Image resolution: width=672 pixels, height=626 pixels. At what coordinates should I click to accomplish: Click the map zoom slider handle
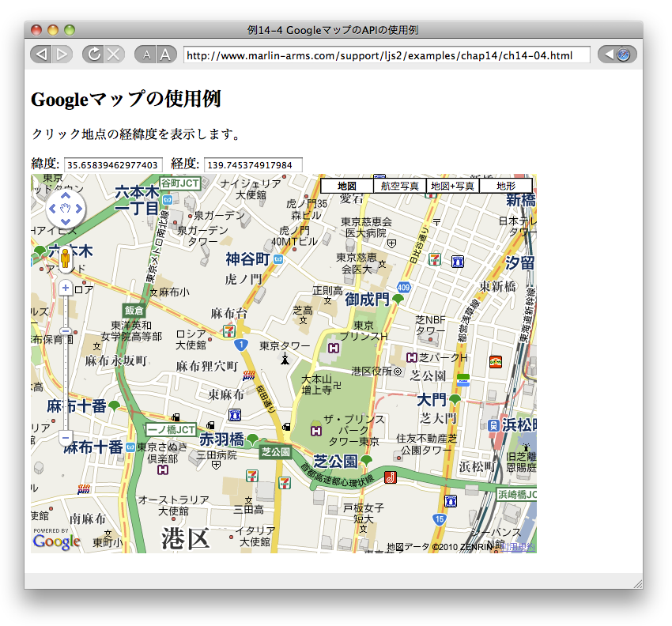tap(66, 331)
